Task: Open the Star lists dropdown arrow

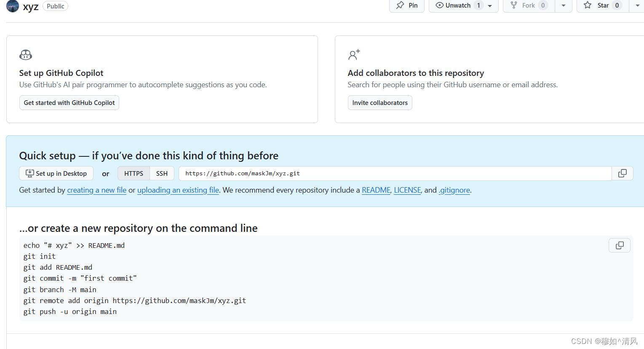Action: tap(637, 5)
